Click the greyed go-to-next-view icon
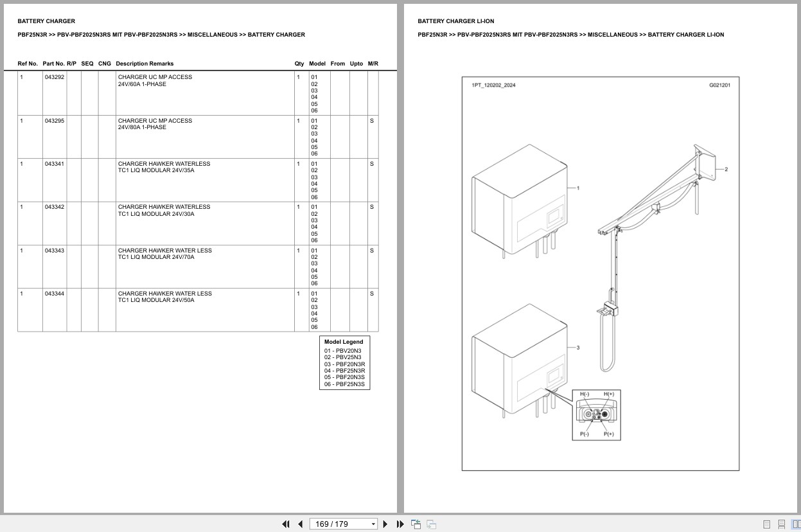 coord(432,524)
